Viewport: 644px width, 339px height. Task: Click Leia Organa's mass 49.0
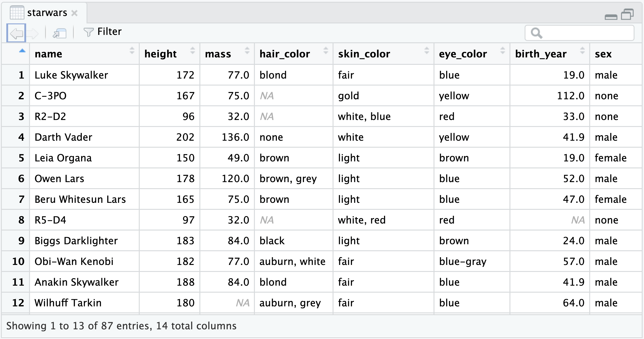(x=238, y=158)
